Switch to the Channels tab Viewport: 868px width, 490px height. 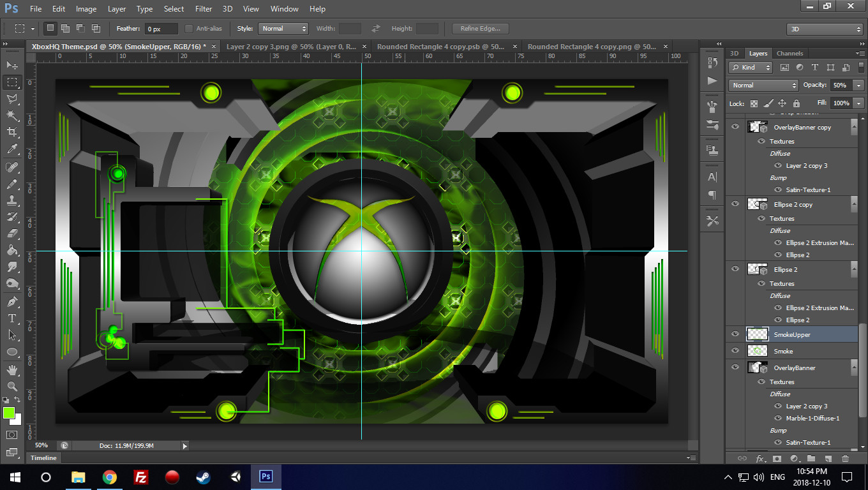(789, 54)
